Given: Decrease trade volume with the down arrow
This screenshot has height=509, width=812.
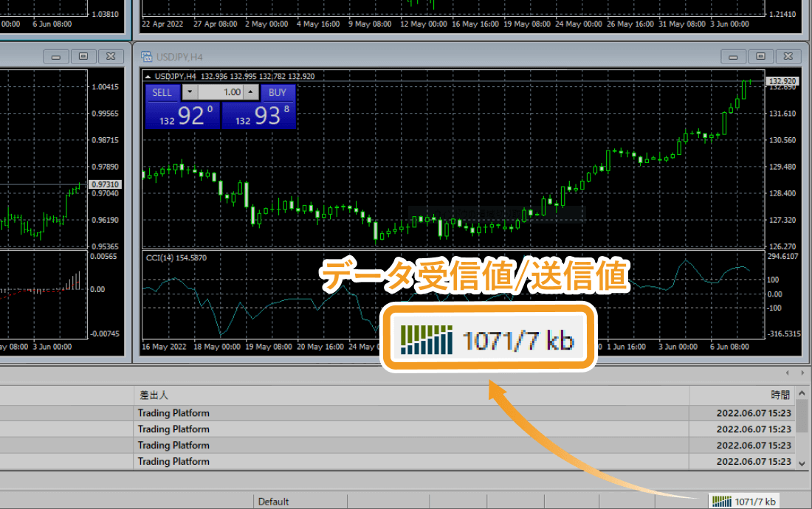Looking at the screenshot, I should pyautogui.click(x=190, y=92).
